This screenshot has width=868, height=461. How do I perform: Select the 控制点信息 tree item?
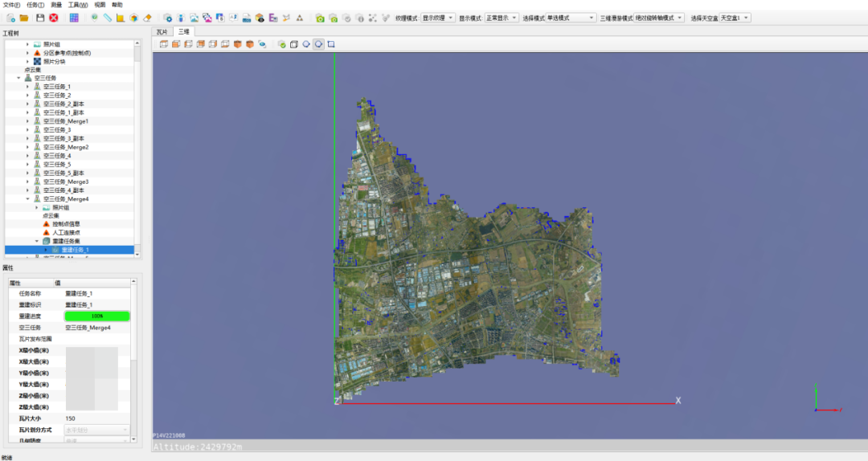(x=66, y=224)
